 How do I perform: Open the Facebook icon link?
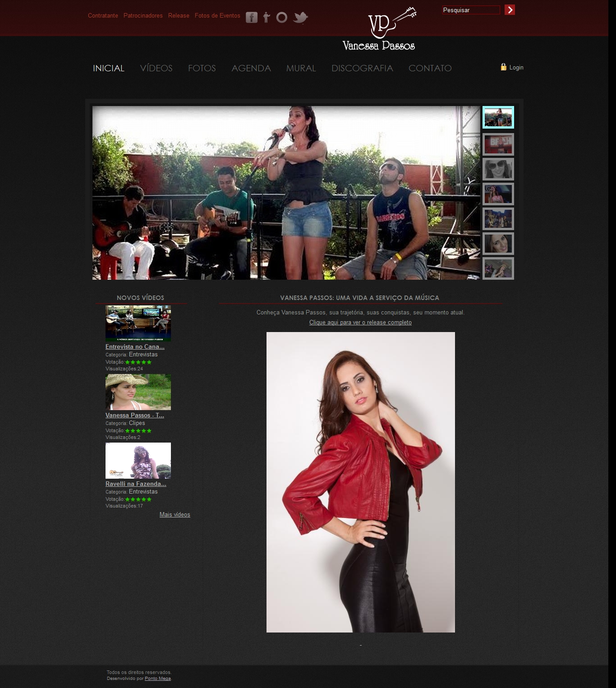251,18
